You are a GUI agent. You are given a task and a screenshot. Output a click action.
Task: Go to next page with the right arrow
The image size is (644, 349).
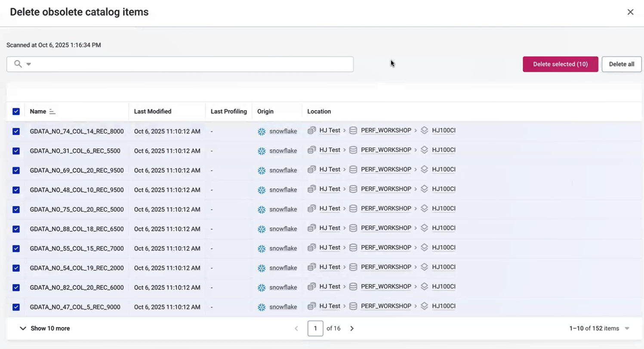tap(352, 328)
